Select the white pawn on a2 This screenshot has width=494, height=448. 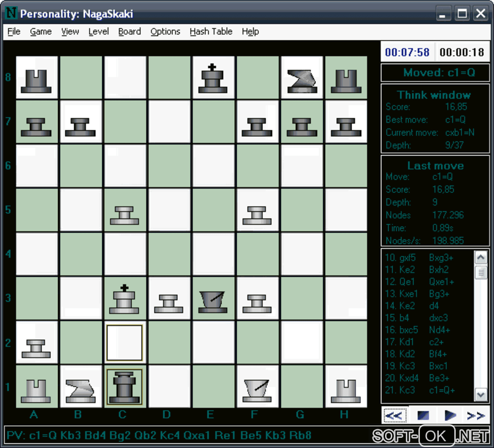36,348
